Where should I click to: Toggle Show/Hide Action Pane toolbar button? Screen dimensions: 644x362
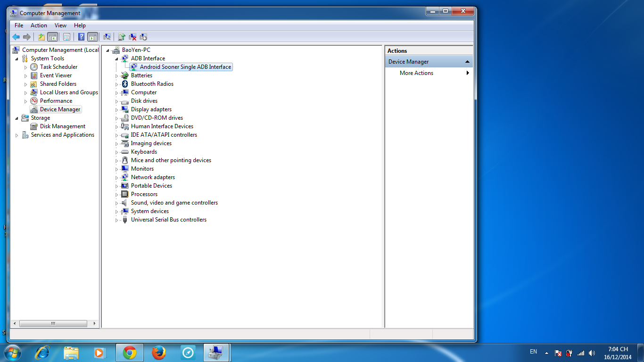pos(93,37)
